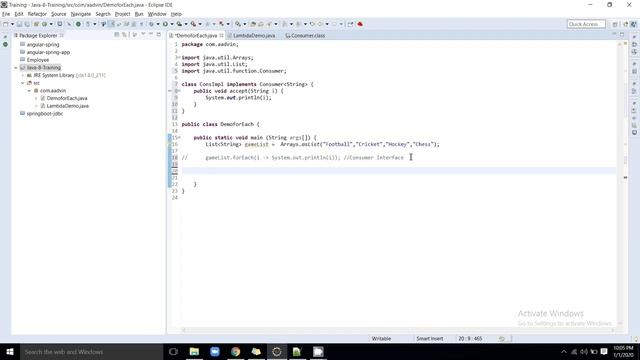Screen dimensions: 640x360
Task: Click the Open Type toolbar icon
Action: click(x=253, y=24)
